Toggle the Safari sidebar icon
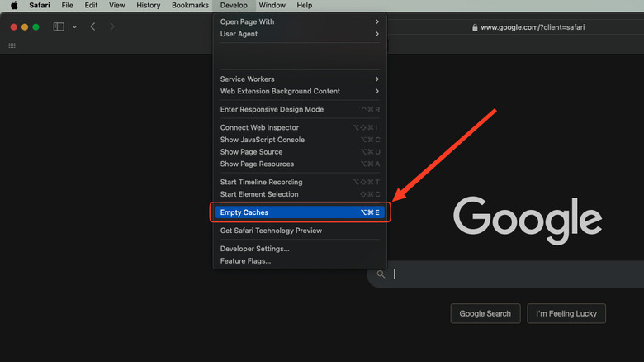 tap(59, 26)
